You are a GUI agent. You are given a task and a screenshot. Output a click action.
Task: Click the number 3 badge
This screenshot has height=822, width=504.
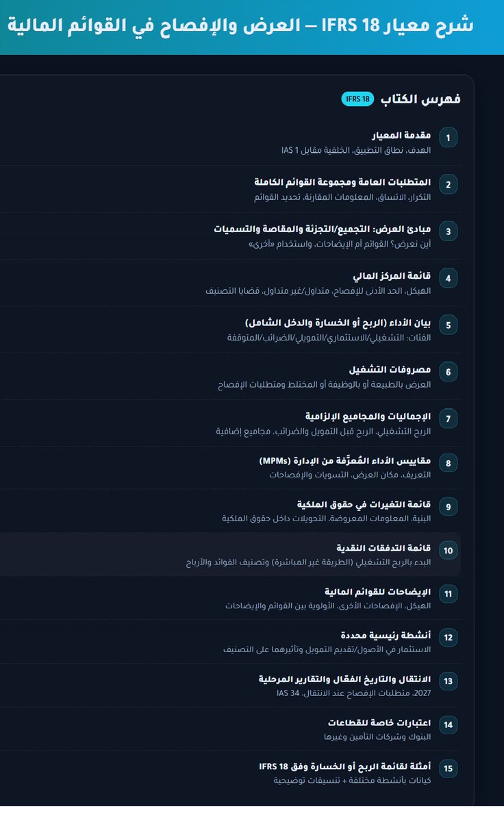click(x=449, y=232)
